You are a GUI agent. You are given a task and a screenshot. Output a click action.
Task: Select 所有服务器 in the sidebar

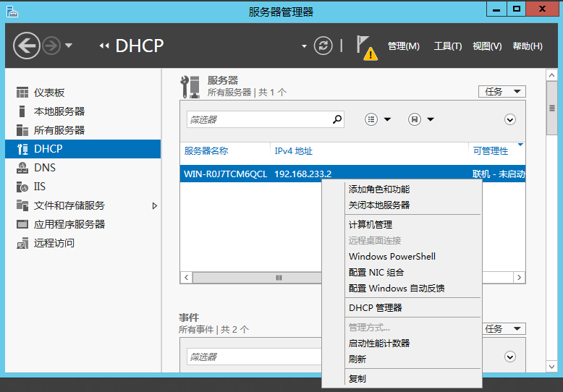pyautogui.click(x=83, y=130)
